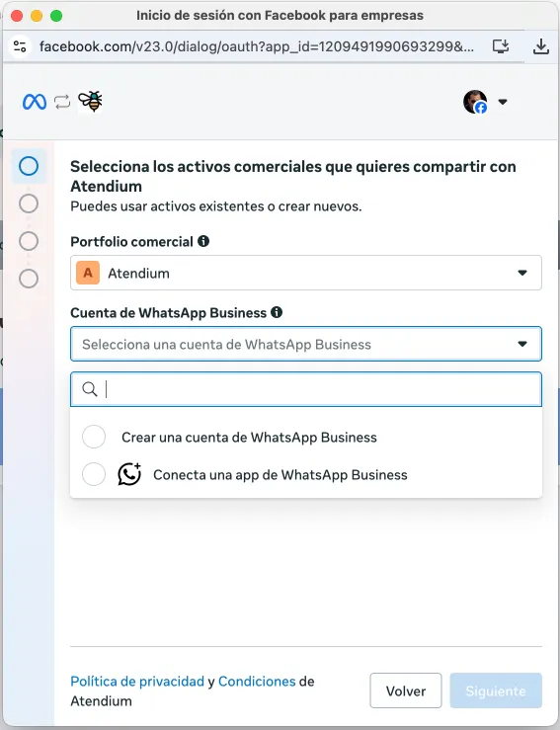Expand the profile avatar account menu arrow
This screenshot has width=560, height=730.
[503, 102]
